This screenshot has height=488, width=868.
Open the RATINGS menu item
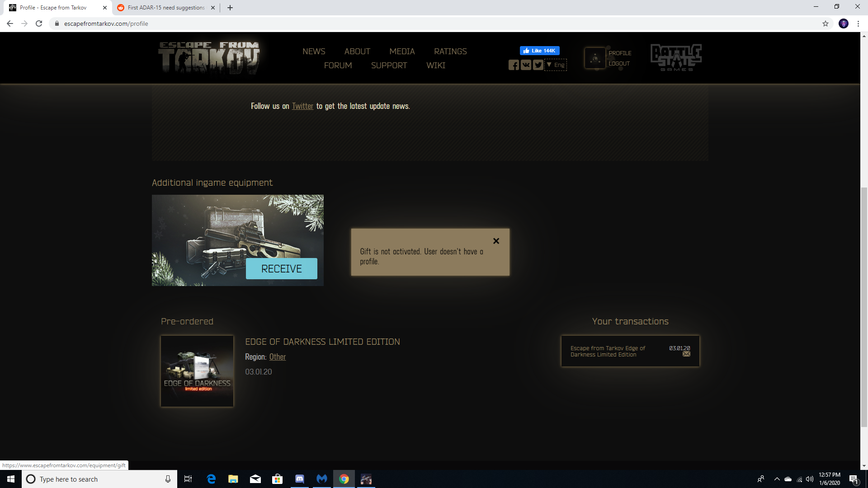click(450, 52)
